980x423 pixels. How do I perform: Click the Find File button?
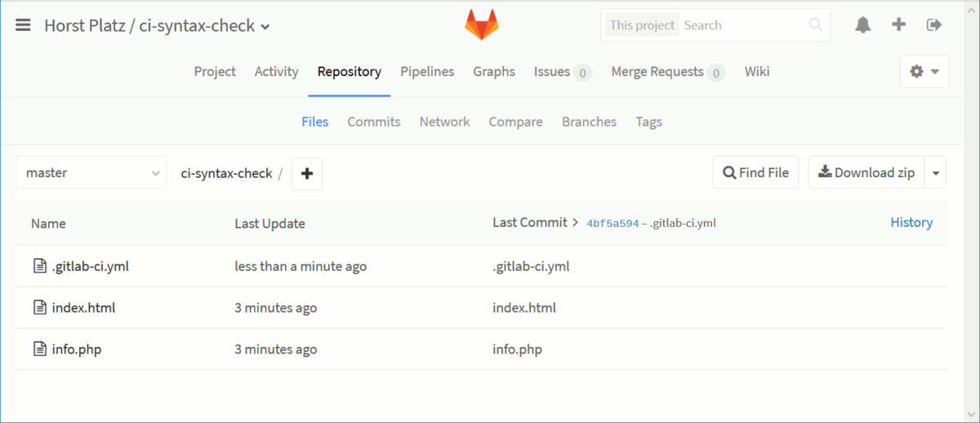pos(755,172)
